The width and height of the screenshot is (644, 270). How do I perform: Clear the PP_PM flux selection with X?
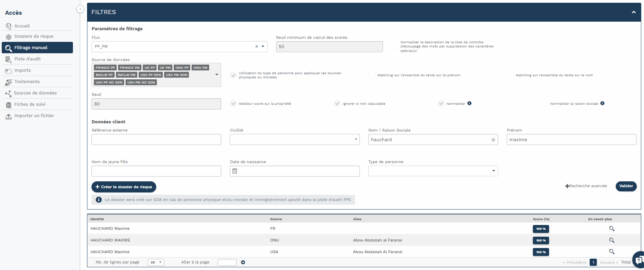pos(256,47)
